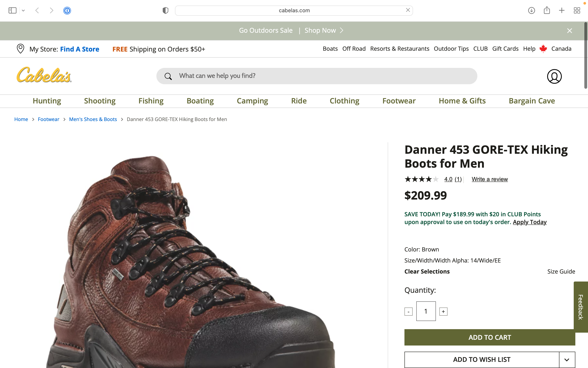Stop loading with the address bar X
Screen dimensions: 588x368
408,10
